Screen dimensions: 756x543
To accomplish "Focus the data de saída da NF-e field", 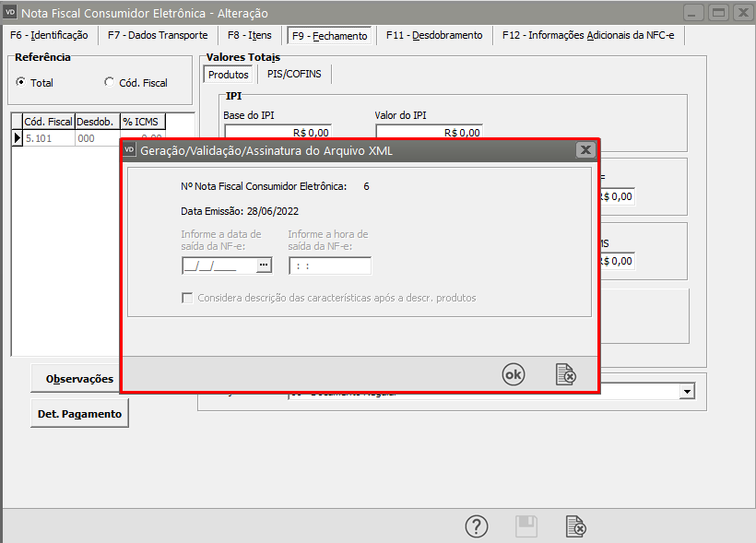I will point(219,266).
